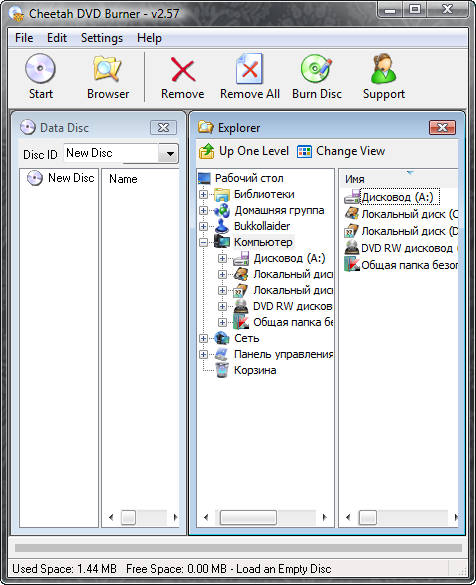Click right arrow of folder tree scrollbar
The image size is (476, 585).
click(324, 517)
